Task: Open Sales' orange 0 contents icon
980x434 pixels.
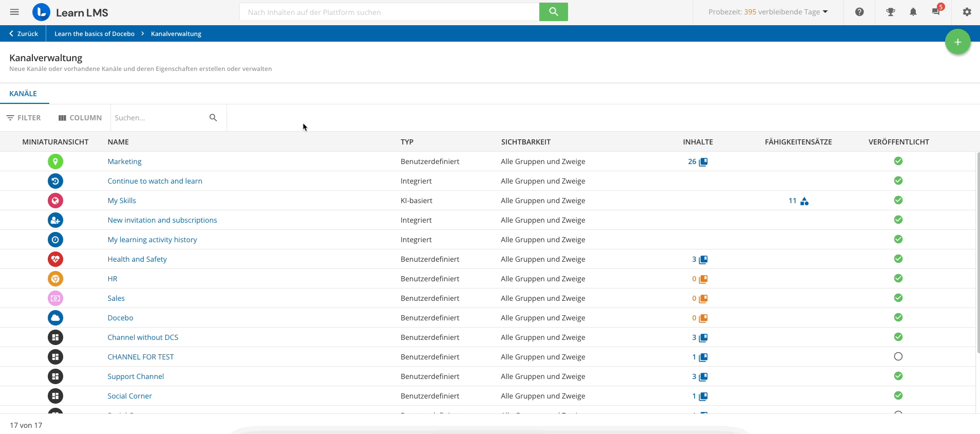Action: pos(703,299)
